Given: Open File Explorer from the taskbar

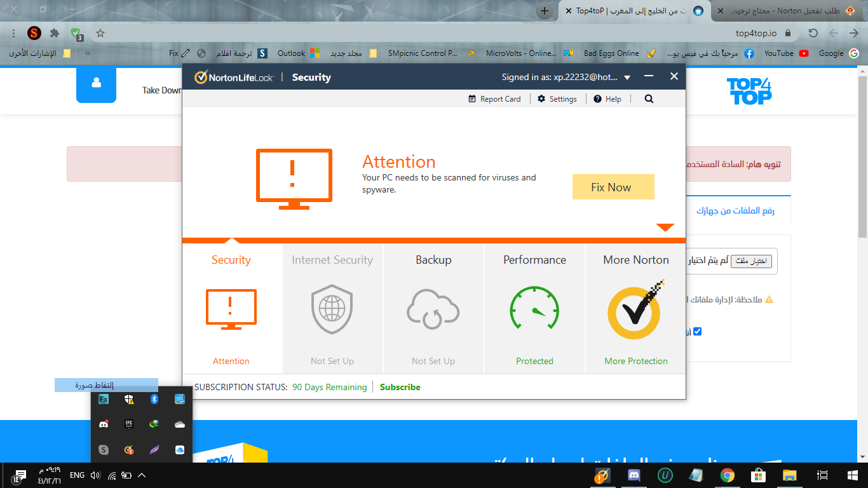Looking at the screenshot, I should tap(789, 475).
